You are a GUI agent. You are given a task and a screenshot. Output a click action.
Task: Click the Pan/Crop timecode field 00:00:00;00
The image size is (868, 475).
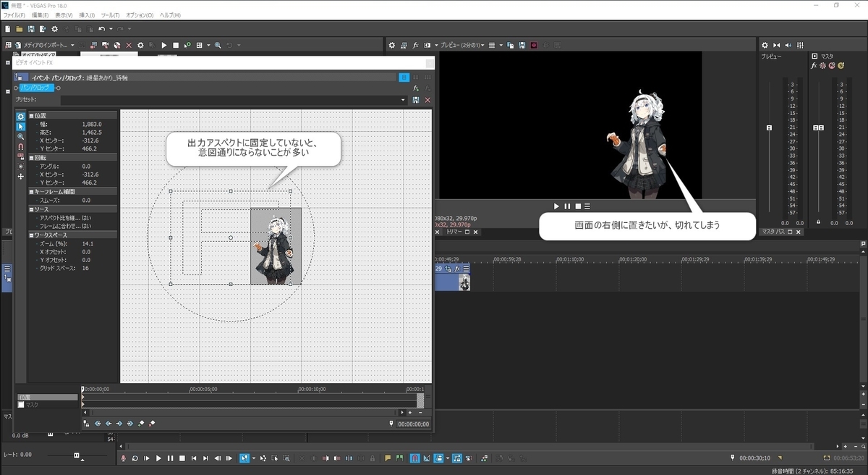(x=413, y=424)
